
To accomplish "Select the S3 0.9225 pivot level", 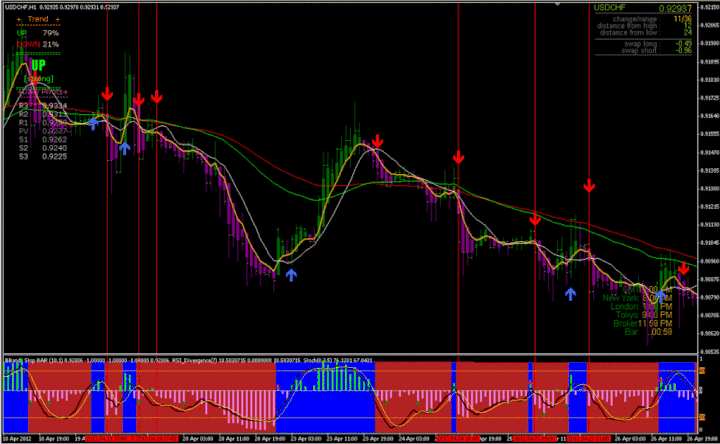I will tap(43, 157).
